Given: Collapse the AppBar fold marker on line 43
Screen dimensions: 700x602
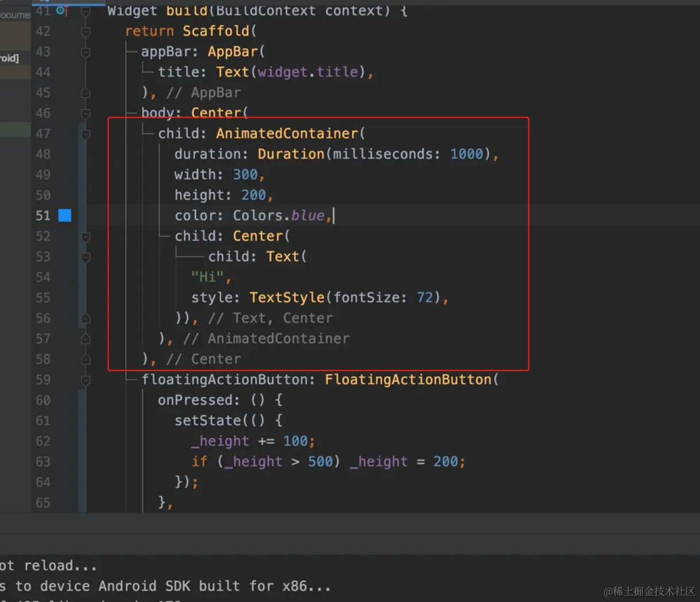Looking at the screenshot, I should point(85,52).
